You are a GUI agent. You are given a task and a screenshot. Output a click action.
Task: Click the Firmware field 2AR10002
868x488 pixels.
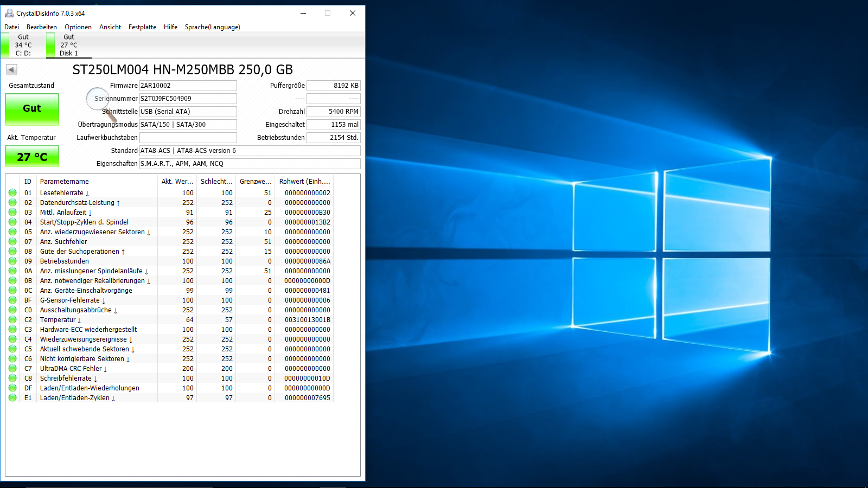tap(188, 86)
